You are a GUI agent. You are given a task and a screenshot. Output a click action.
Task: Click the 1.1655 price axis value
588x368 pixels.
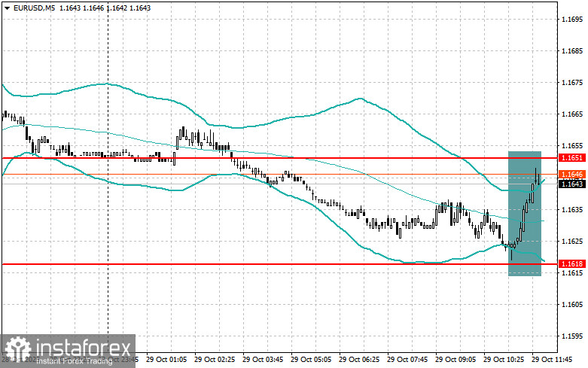click(x=573, y=146)
